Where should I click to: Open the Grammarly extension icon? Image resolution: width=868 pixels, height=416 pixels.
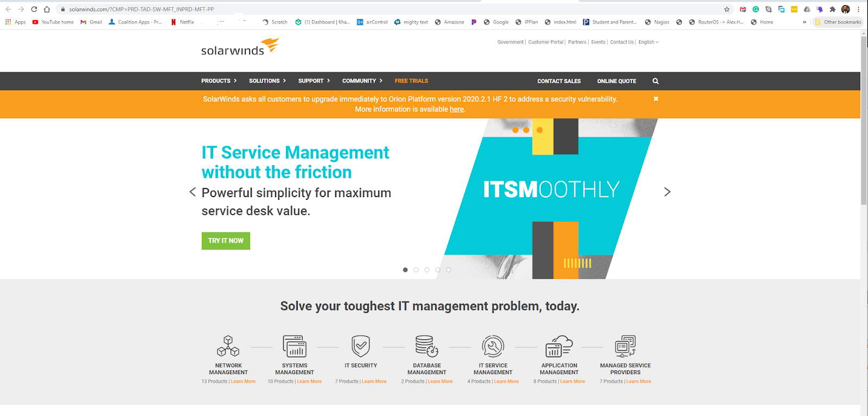pos(756,9)
